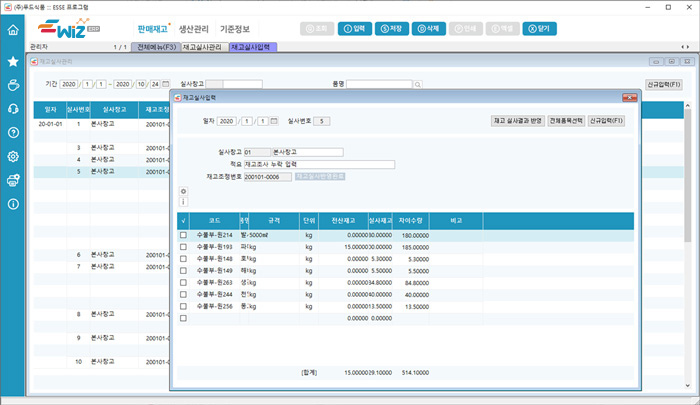
Task: Switch to the 재고실사입력 tab
Action: [x=253, y=47]
